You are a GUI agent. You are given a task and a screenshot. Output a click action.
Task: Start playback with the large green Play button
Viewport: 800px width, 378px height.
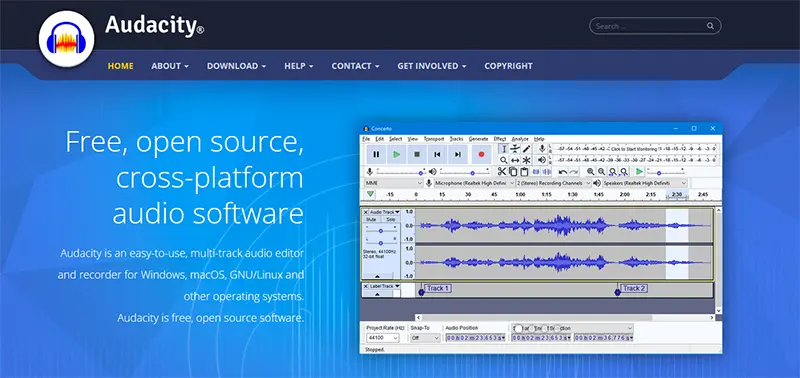point(396,154)
